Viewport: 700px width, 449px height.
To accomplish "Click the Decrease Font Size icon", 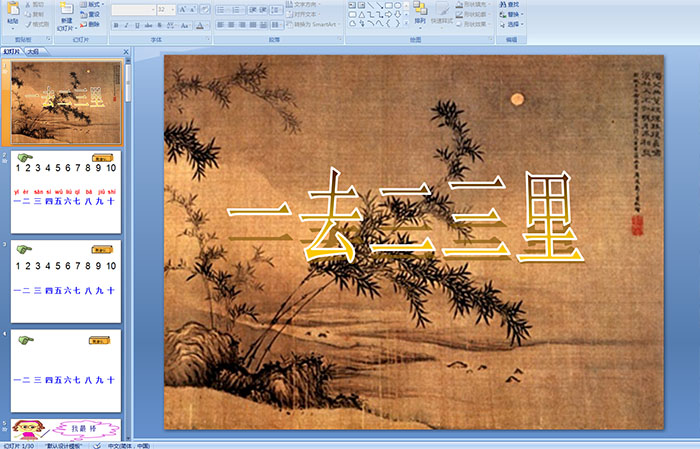I will point(193,9).
